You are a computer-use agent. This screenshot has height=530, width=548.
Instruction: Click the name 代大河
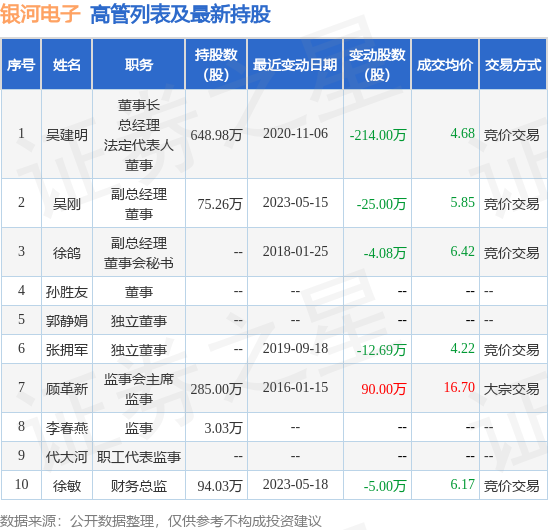67,457
